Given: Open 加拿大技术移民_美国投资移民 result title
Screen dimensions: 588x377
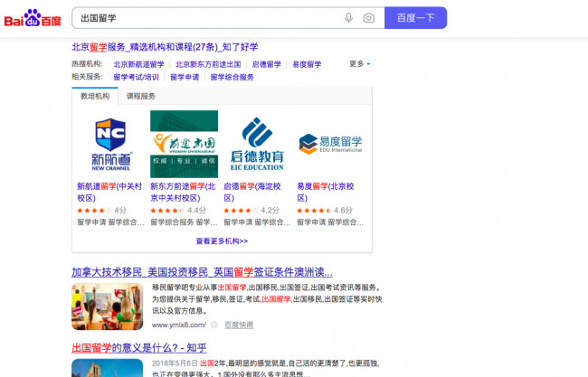Looking at the screenshot, I should click(x=202, y=272).
